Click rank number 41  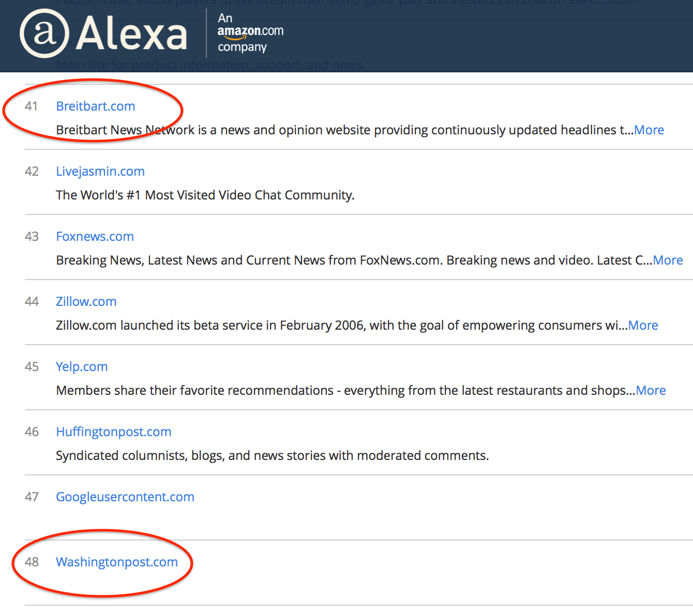pos(32,106)
